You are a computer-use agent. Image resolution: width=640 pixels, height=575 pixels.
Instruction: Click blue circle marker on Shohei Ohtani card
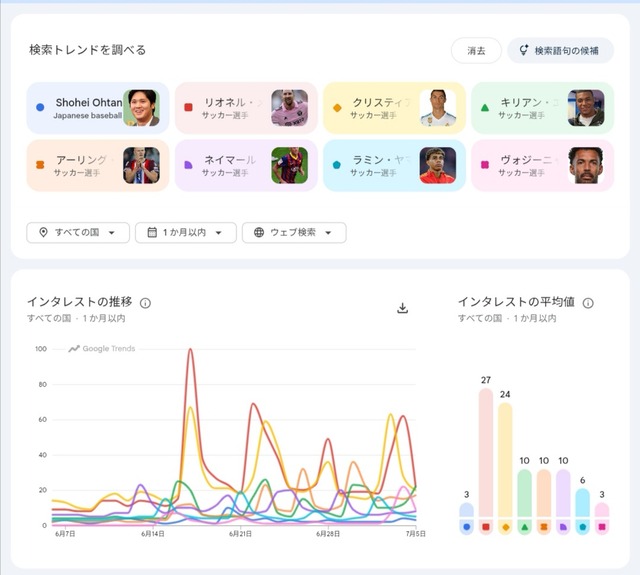(x=40, y=107)
